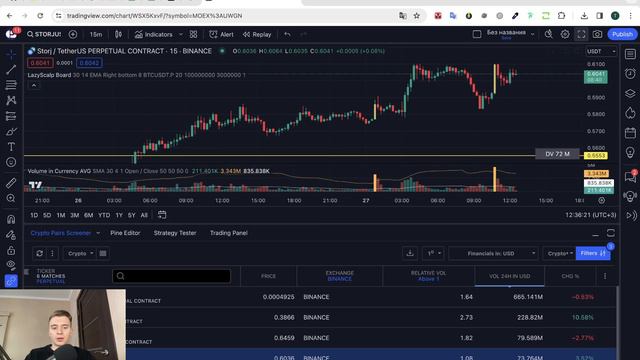
Task: Open the Crypto Pairs Screener dropdown
Action: (x=65, y=233)
